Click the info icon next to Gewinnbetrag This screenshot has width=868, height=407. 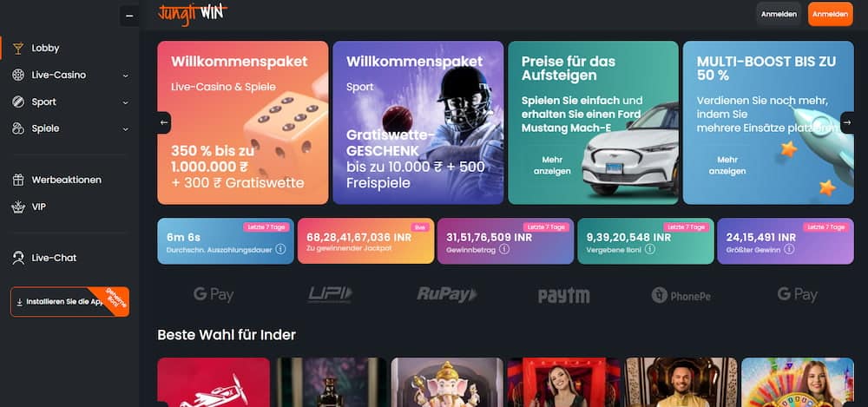point(503,249)
